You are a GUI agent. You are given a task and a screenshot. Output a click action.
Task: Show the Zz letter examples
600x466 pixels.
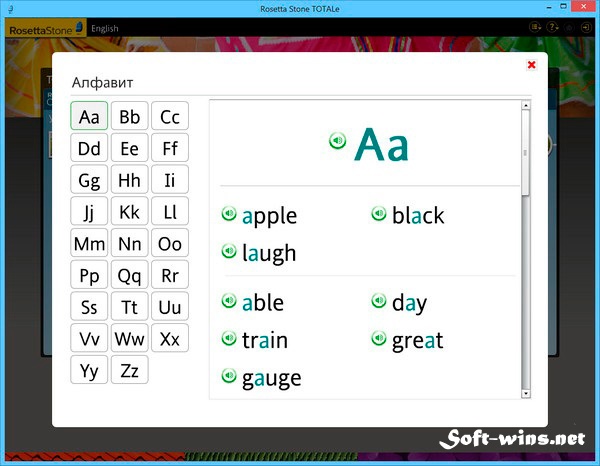pos(129,370)
